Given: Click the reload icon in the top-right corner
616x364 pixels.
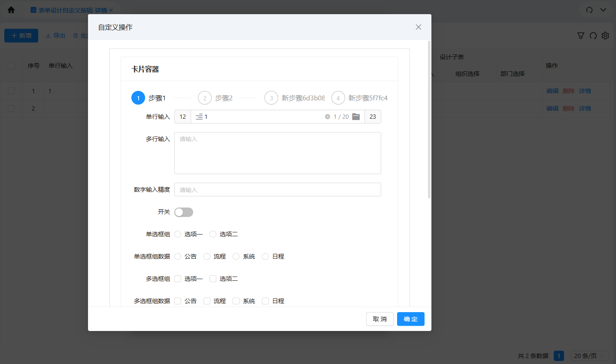Looking at the screenshot, I should pyautogui.click(x=589, y=10).
